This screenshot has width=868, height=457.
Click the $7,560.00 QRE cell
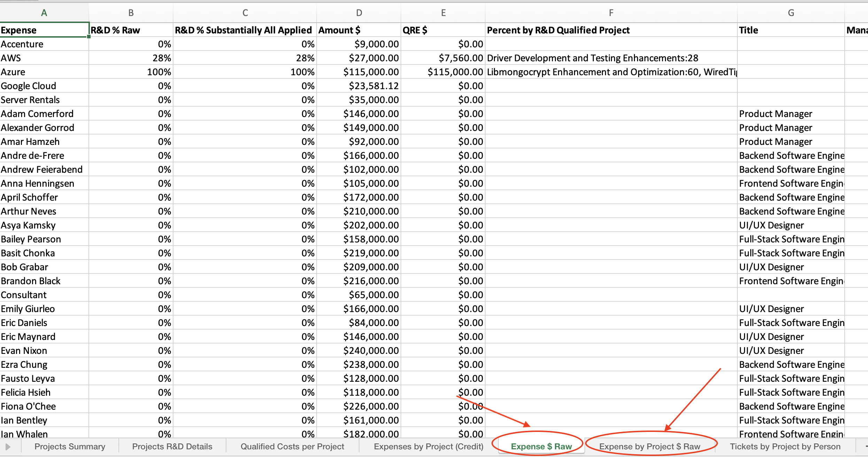tap(443, 58)
